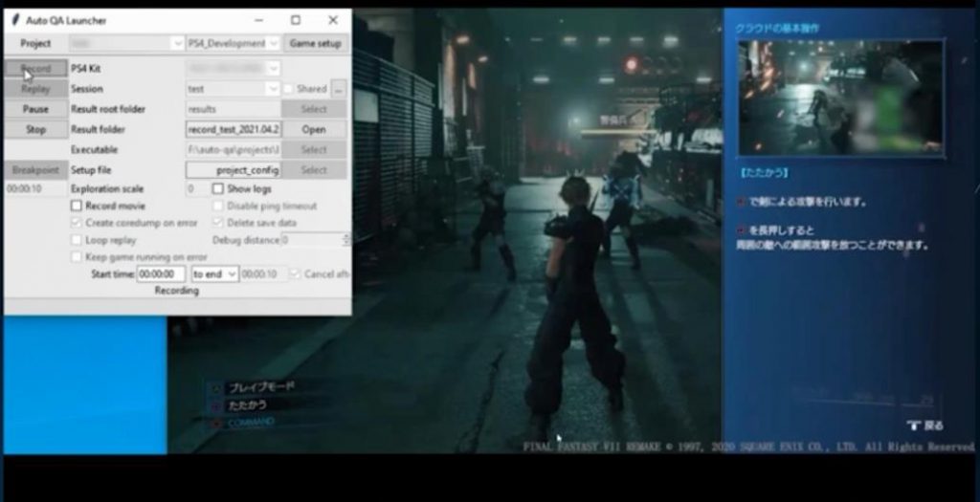The height and width of the screenshot is (502, 980).
Task: Click the Result folder text field
Action: tap(234, 129)
